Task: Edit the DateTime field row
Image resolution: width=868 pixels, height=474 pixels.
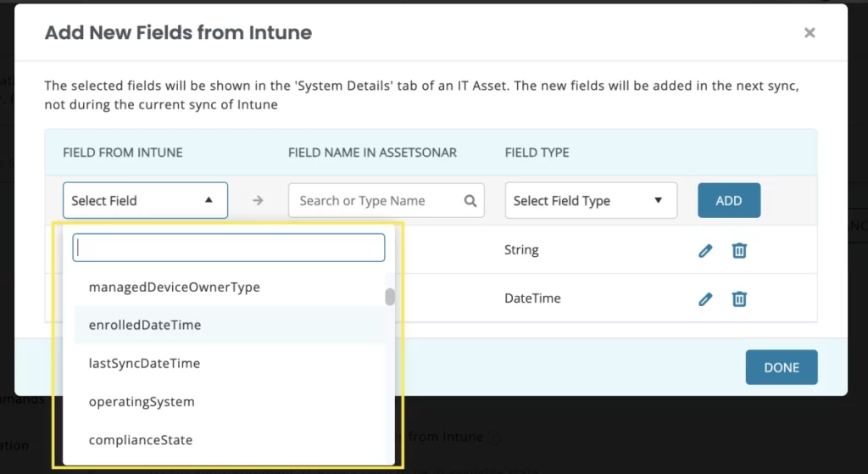Action: [x=705, y=298]
